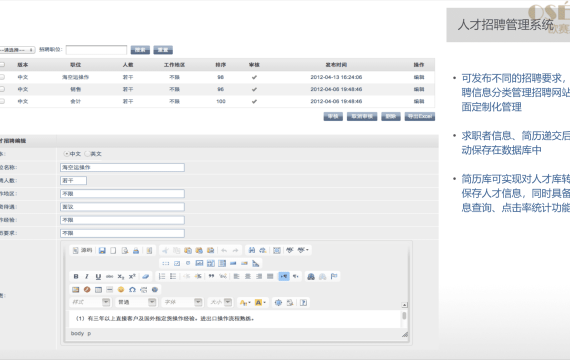Click the Insert Image icon
This screenshot has width=570, height=360.
(76, 289)
